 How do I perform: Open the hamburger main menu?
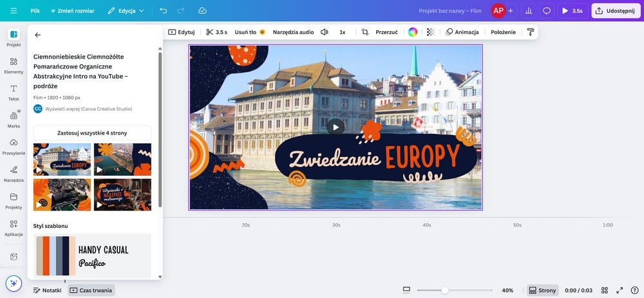(x=14, y=11)
